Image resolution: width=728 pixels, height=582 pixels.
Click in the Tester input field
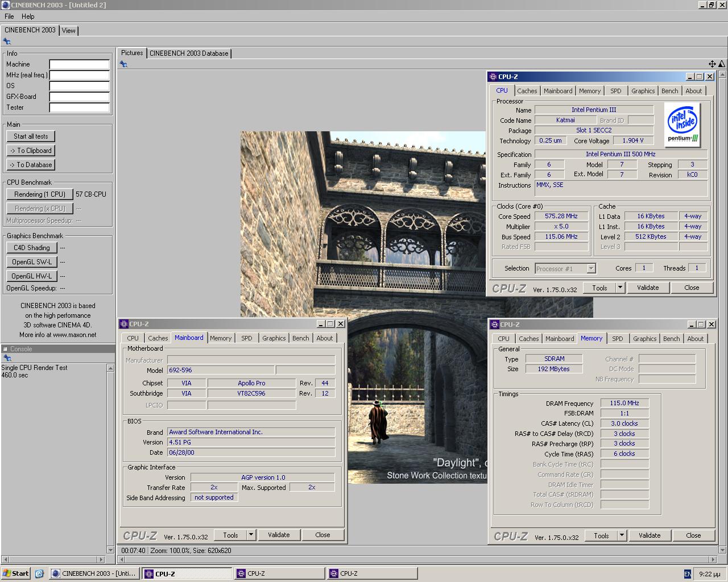click(79, 107)
